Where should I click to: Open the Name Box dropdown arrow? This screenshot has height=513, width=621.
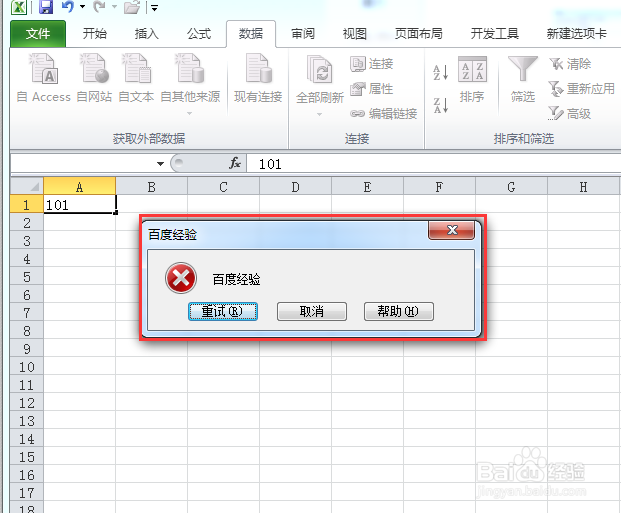(x=160, y=164)
